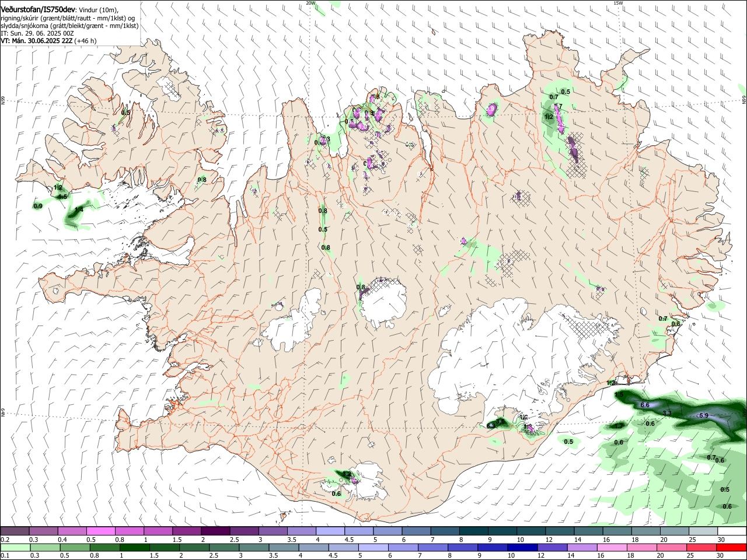747x560 pixels.
Task: Select the 'rigning/skúrir' legend description line
Action: tap(68, 18)
